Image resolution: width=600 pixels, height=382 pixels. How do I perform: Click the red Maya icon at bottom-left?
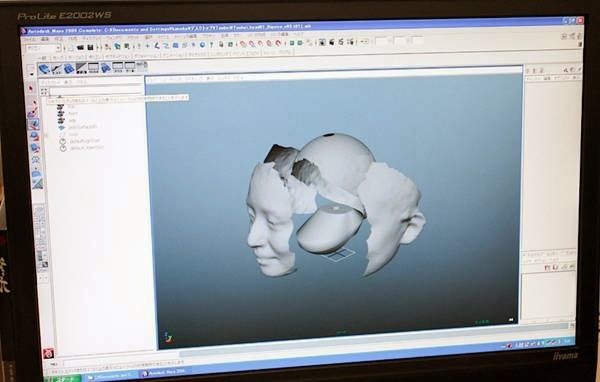click(x=48, y=353)
